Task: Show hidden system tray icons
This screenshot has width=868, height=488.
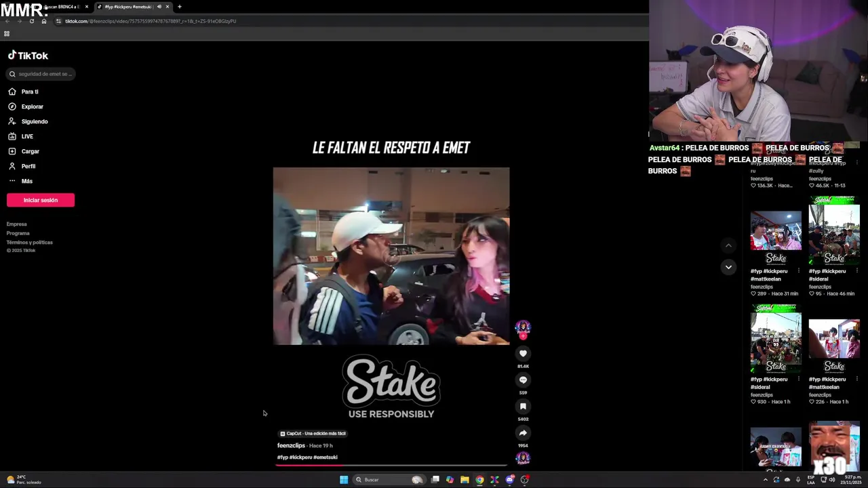Action: [766, 480]
